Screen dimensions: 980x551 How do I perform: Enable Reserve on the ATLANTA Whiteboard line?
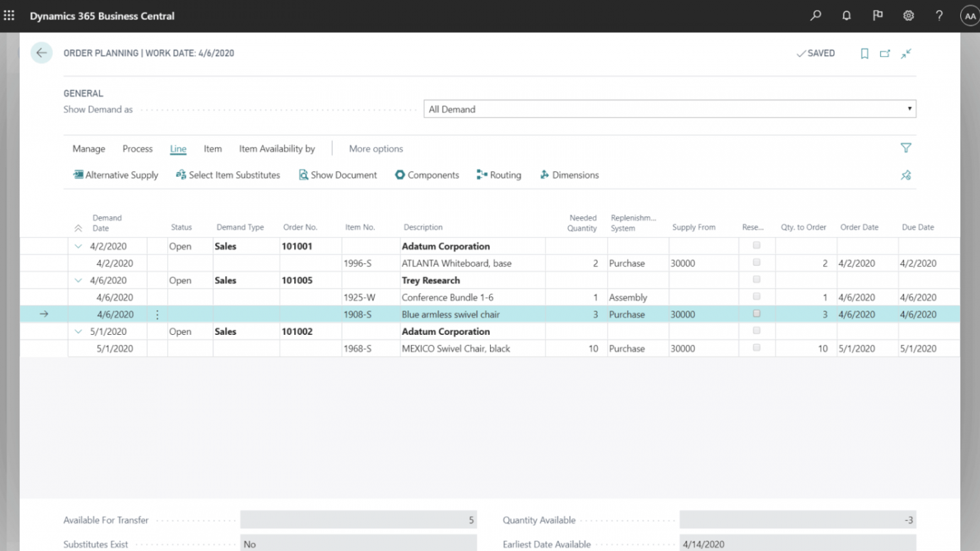[x=756, y=262]
